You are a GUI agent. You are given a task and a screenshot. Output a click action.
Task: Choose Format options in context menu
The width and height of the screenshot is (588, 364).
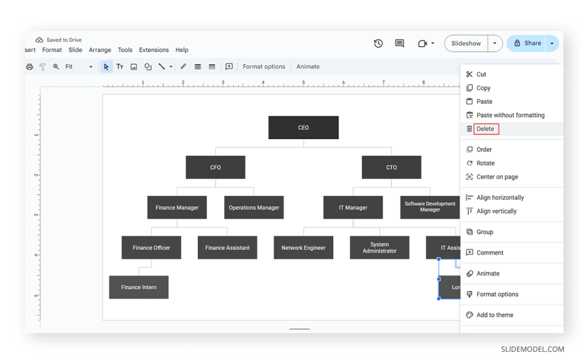512,294
